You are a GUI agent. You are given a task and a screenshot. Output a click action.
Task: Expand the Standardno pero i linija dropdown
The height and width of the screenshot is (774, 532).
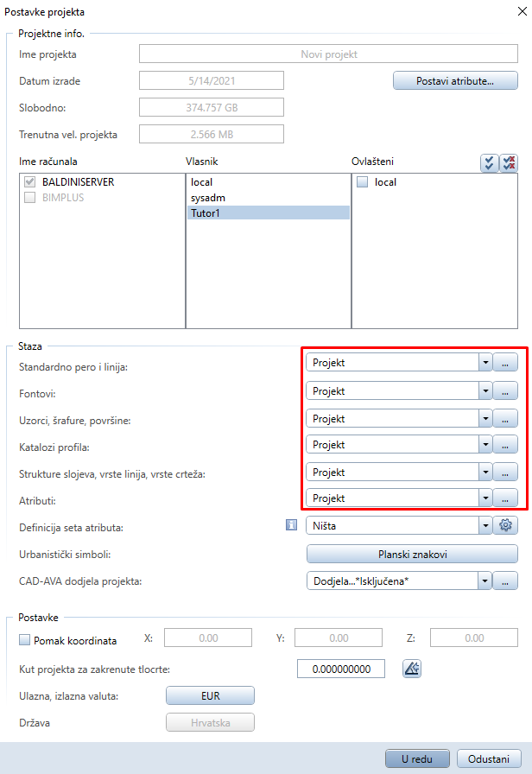[x=485, y=363]
